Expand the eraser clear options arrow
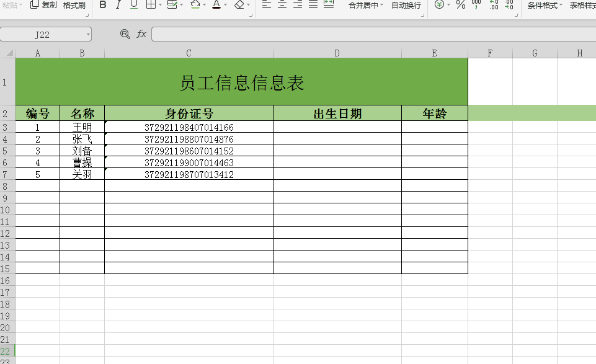Image resolution: width=596 pixels, height=364 pixels. coord(248,5)
